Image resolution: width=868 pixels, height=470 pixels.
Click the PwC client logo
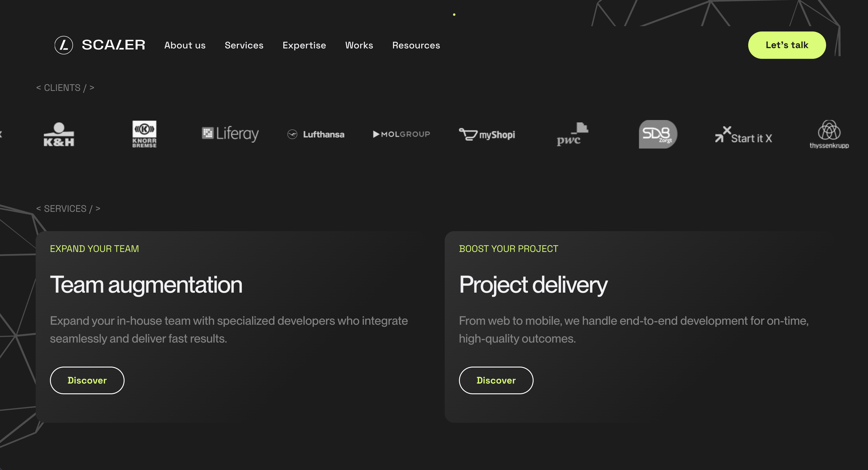(x=573, y=134)
